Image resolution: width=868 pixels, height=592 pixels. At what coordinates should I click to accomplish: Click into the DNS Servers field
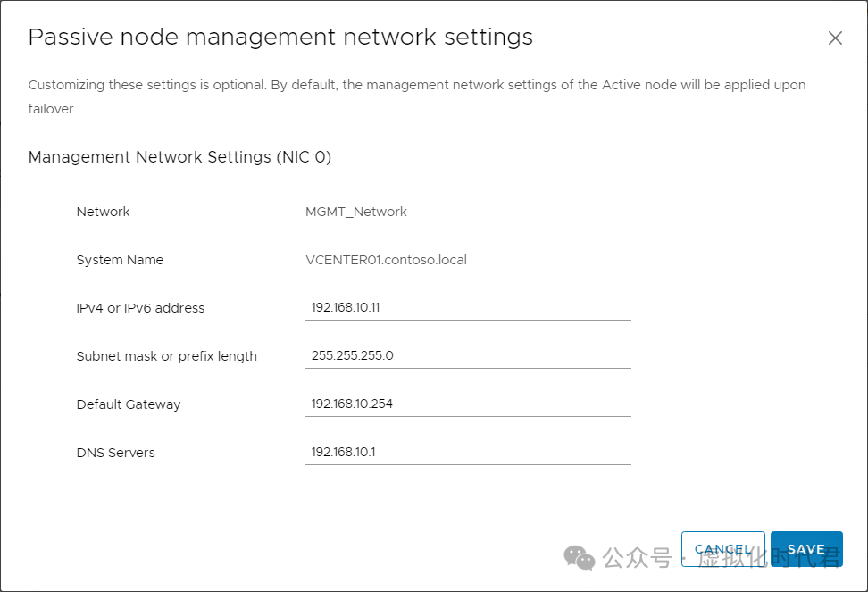point(467,452)
